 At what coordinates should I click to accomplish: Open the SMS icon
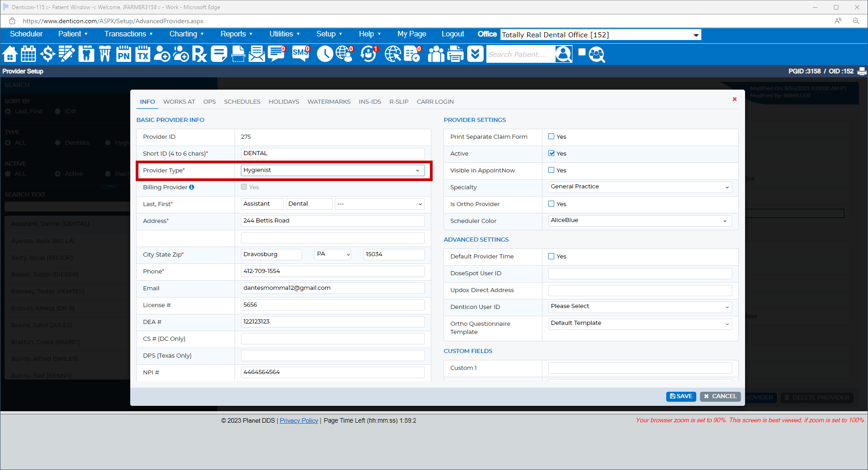click(x=301, y=54)
